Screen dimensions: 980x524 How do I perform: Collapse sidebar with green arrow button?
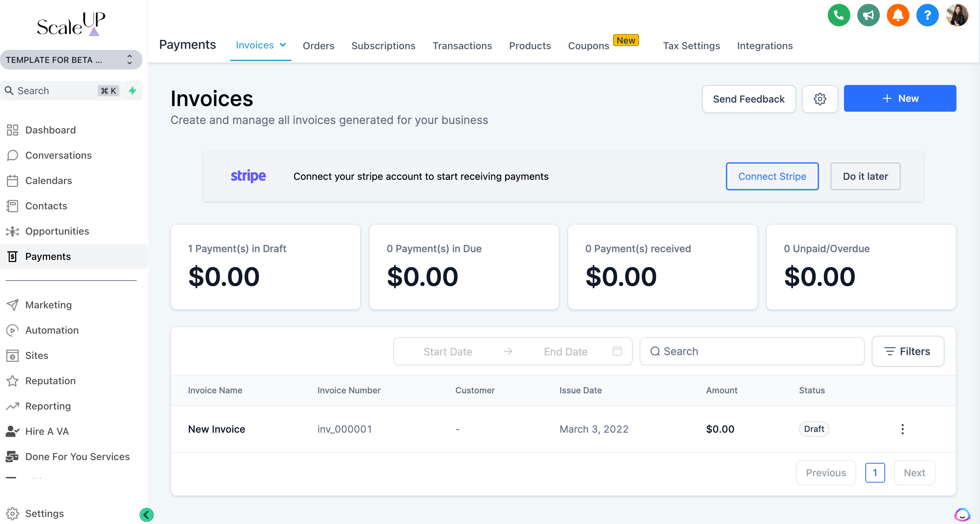[x=147, y=515]
